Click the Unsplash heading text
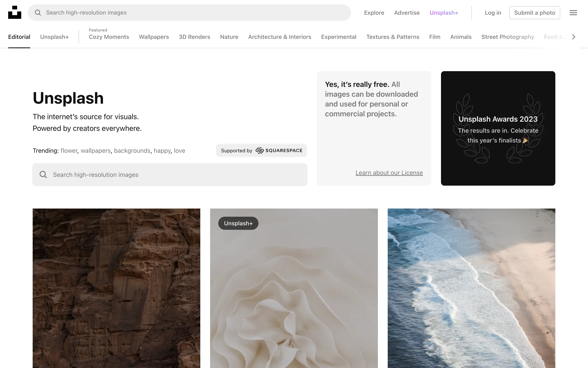The image size is (588, 368). [68, 98]
